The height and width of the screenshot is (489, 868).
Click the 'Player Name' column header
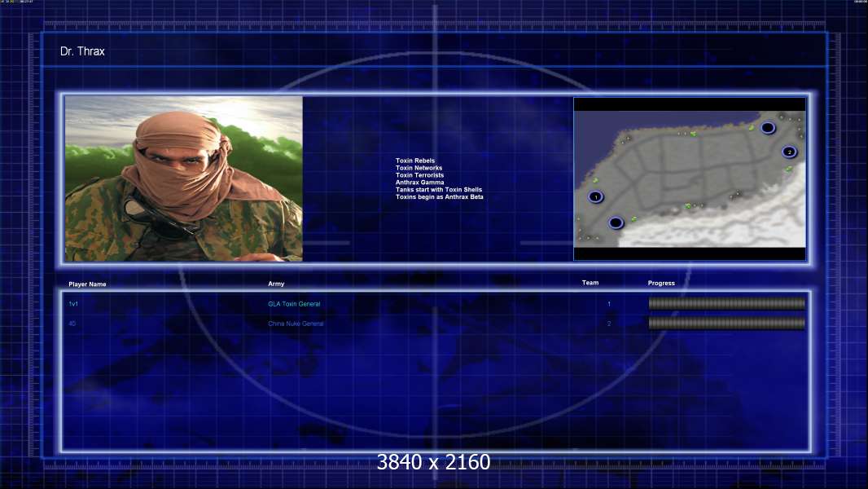(87, 284)
